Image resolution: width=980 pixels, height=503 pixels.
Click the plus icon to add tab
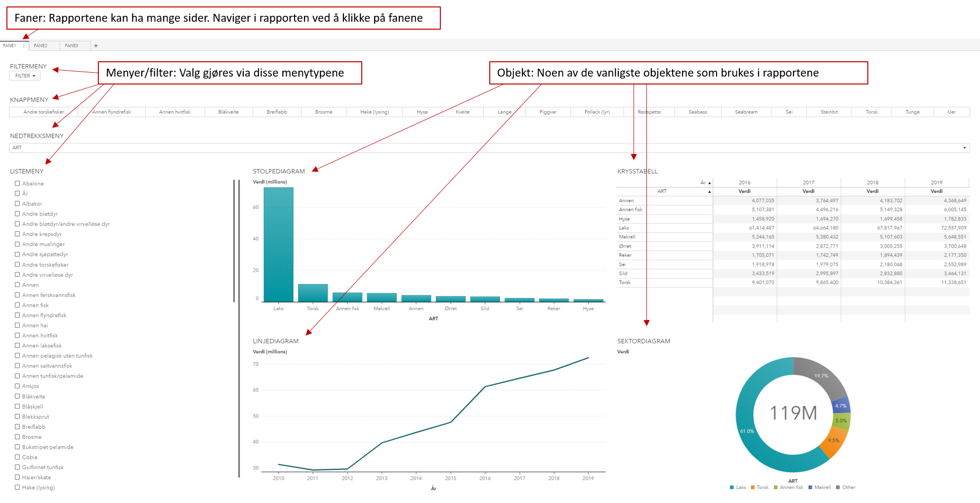pos(96,46)
